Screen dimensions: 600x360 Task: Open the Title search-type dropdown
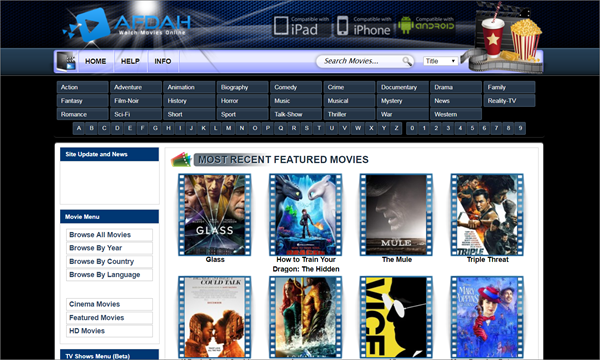[x=440, y=61]
